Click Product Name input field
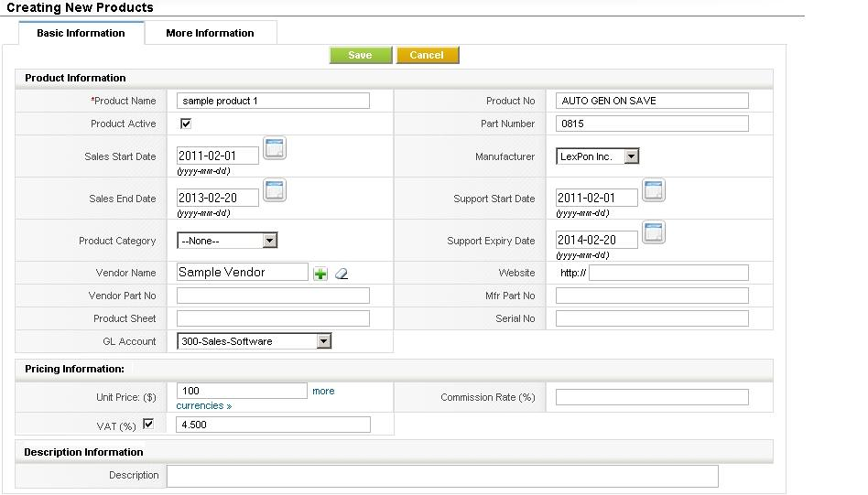This screenshot has width=868, height=495. coord(273,101)
